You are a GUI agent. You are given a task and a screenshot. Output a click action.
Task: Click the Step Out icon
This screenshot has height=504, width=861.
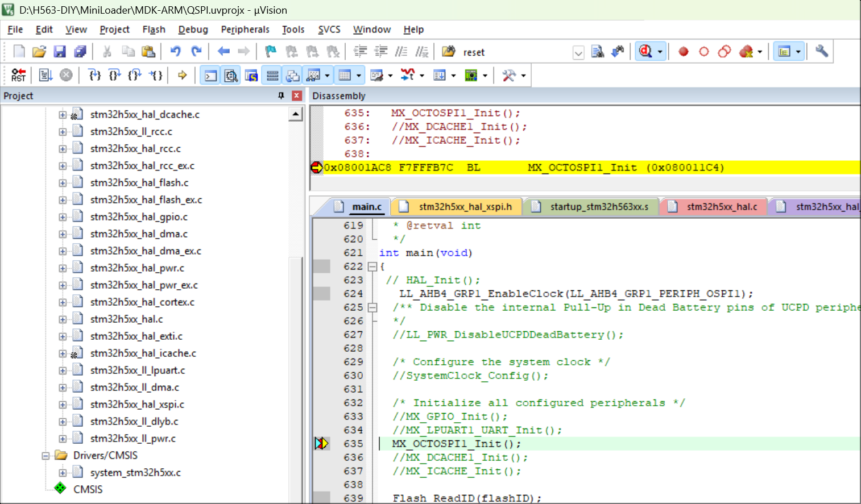coord(135,75)
